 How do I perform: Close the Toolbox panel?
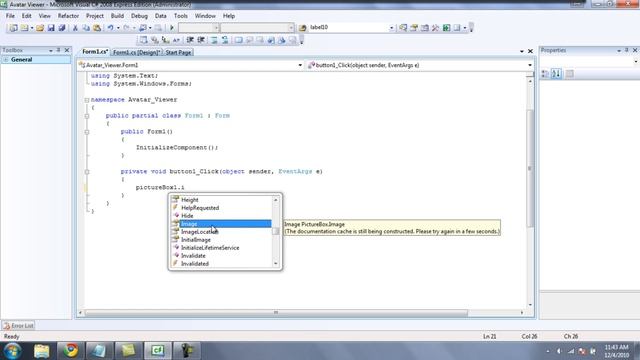[x=67, y=50]
